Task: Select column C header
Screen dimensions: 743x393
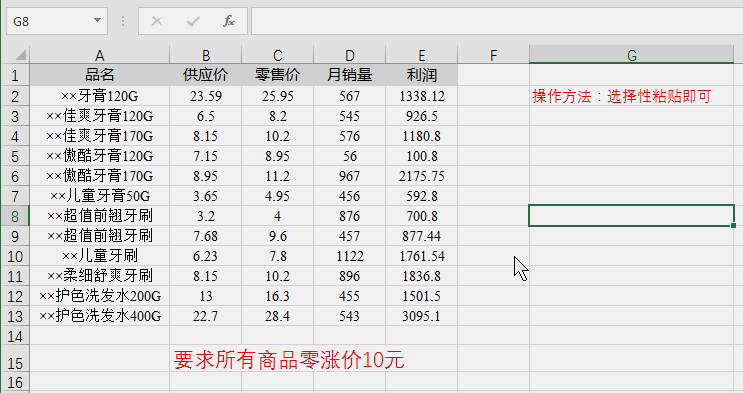Action: point(278,55)
